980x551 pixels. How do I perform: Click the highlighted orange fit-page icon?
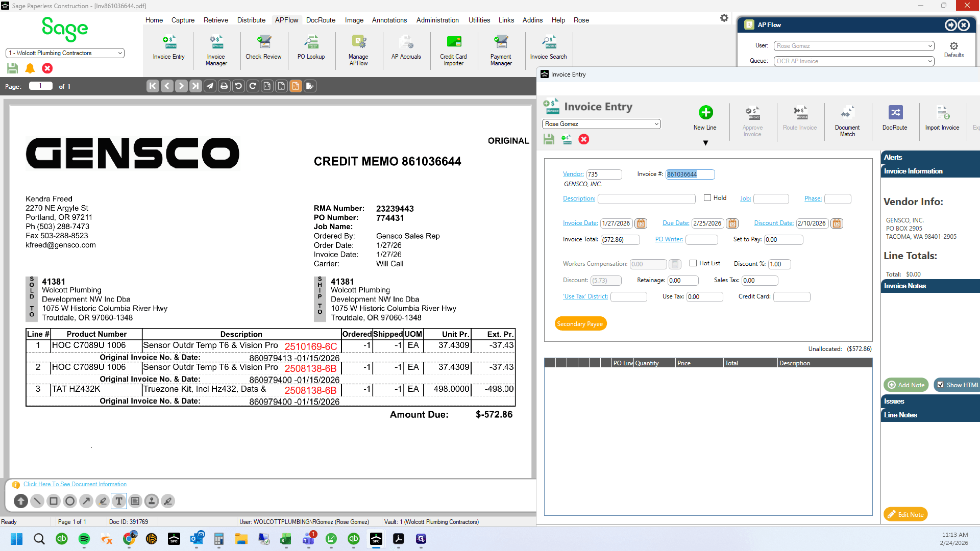click(296, 86)
